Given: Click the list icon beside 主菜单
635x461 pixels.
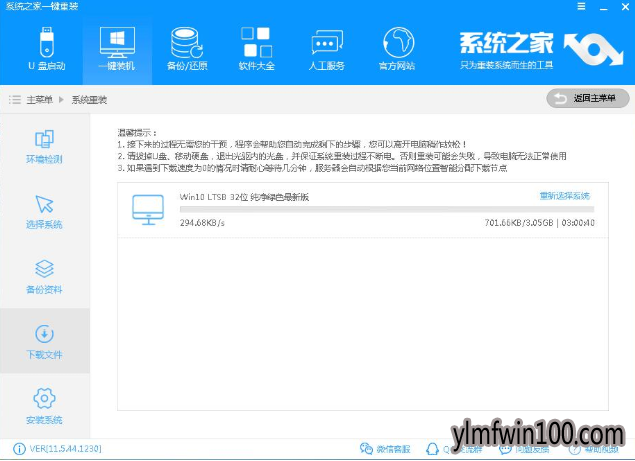Looking at the screenshot, I should click(15, 100).
